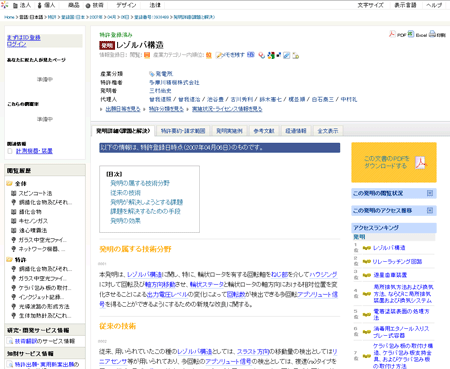Viewport: 450px width, 369px height.
Task: Open the 三村尚史 inventor link
Action: [160, 91]
